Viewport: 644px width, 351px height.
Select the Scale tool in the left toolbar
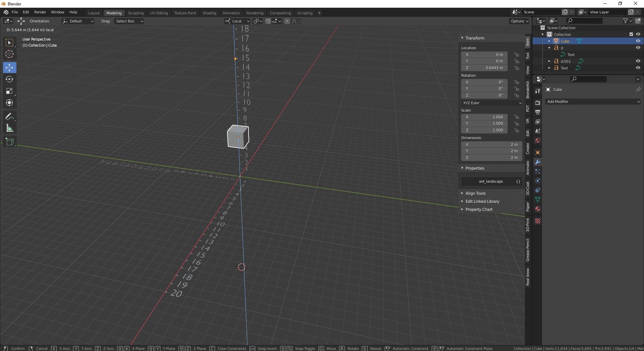[x=9, y=91]
